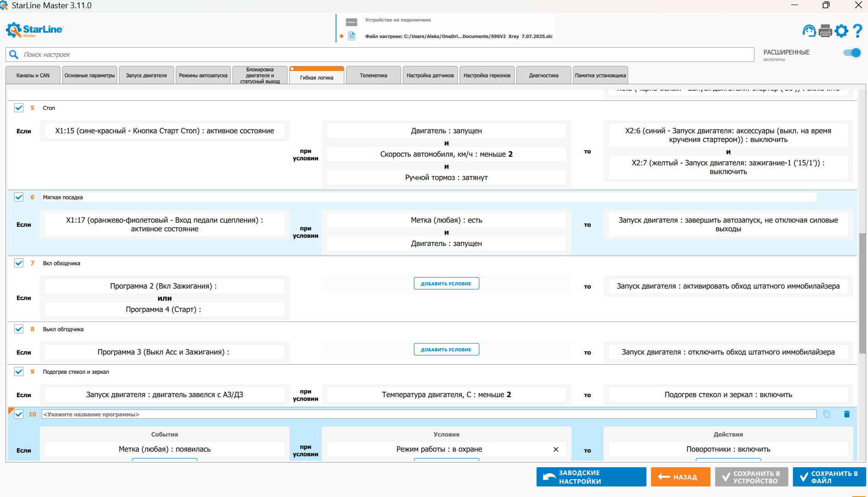Click the settings file document icon
Image resolution: width=868 pixels, height=497 pixels.
click(x=352, y=36)
